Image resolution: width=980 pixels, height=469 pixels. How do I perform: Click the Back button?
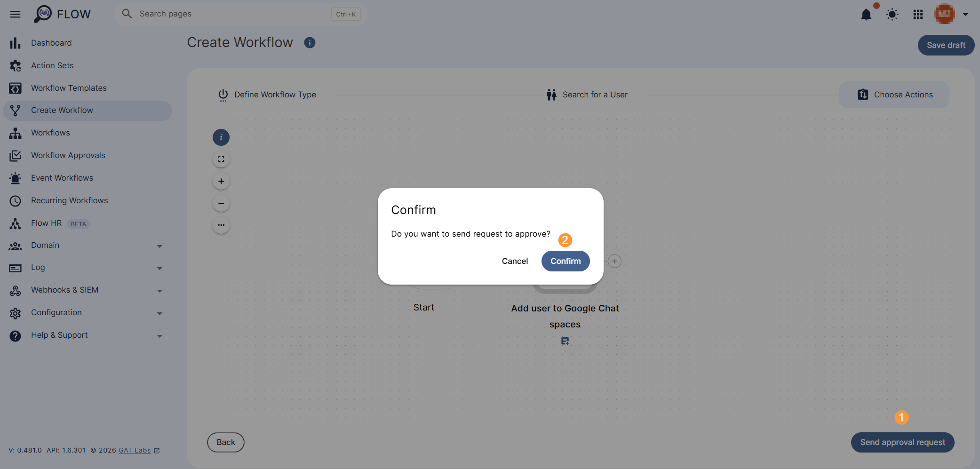coord(226,442)
